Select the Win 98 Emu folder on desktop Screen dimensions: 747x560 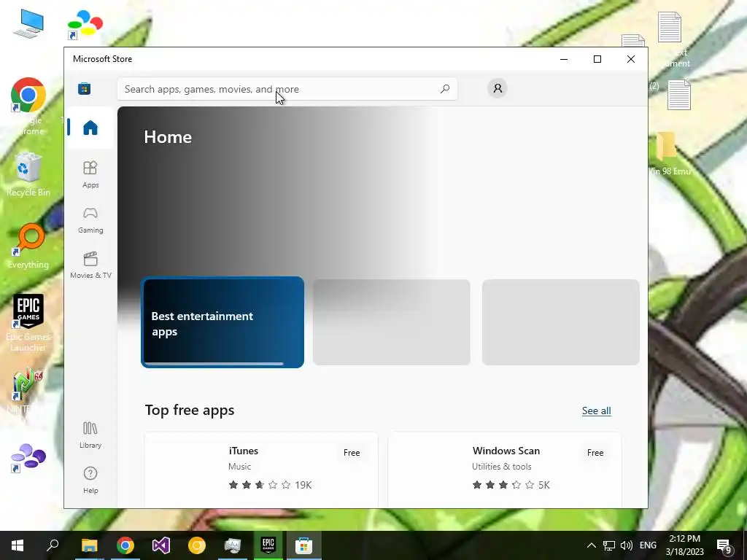[669, 153]
